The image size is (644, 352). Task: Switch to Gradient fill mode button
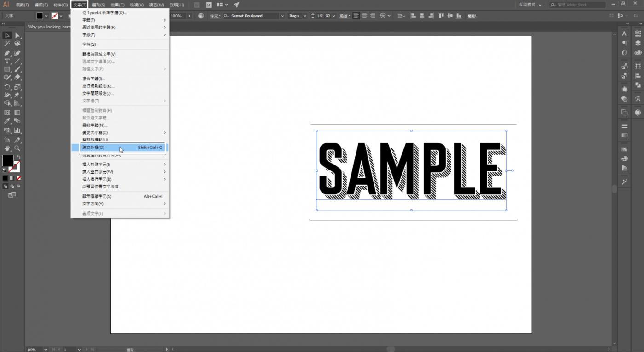pos(12,178)
